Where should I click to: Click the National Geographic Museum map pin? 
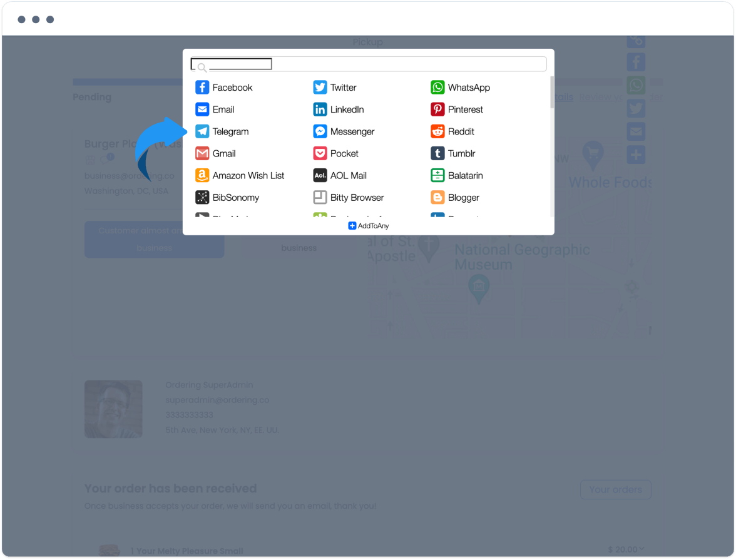point(479,288)
